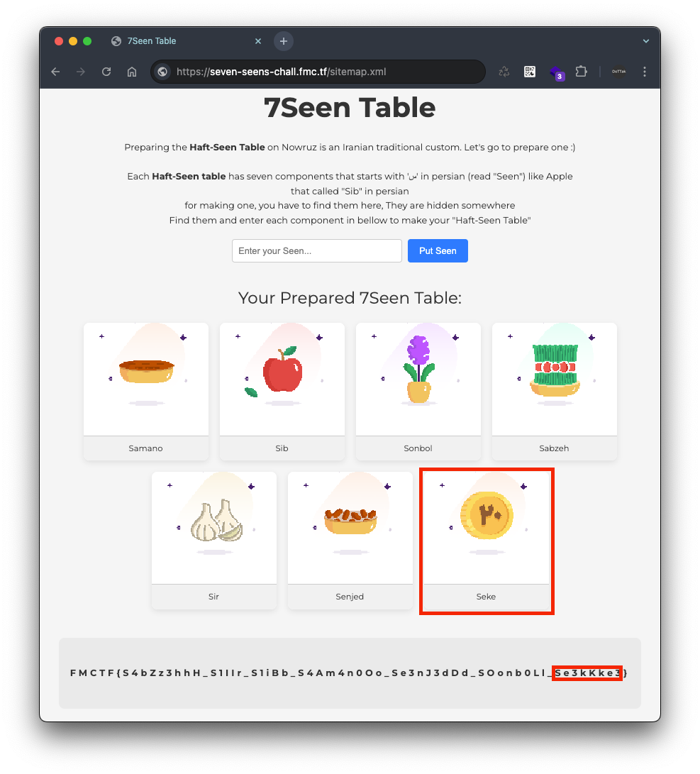Click the Sonbol hyacinth card
The width and height of the screenshot is (700, 774).
pyautogui.click(x=418, y=392)
